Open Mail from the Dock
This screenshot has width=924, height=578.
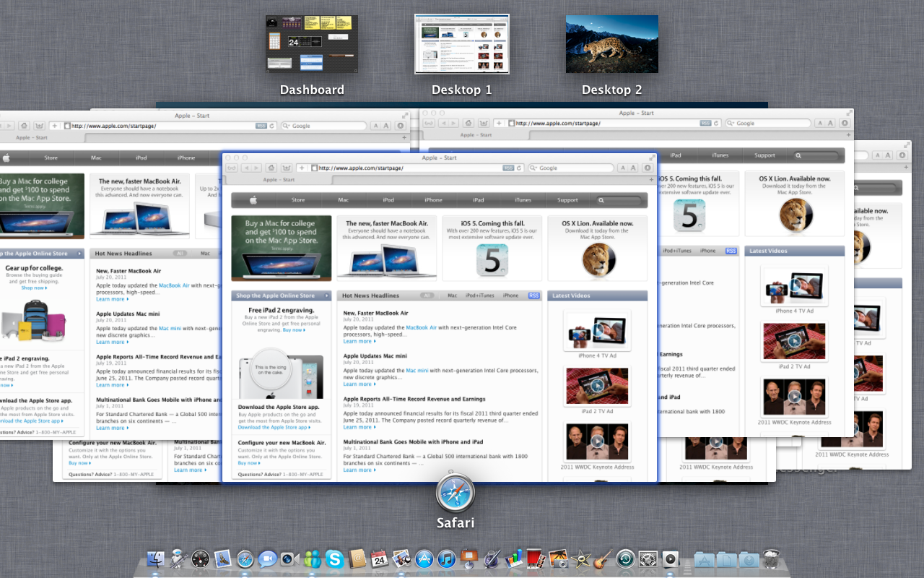coord(222,558)
